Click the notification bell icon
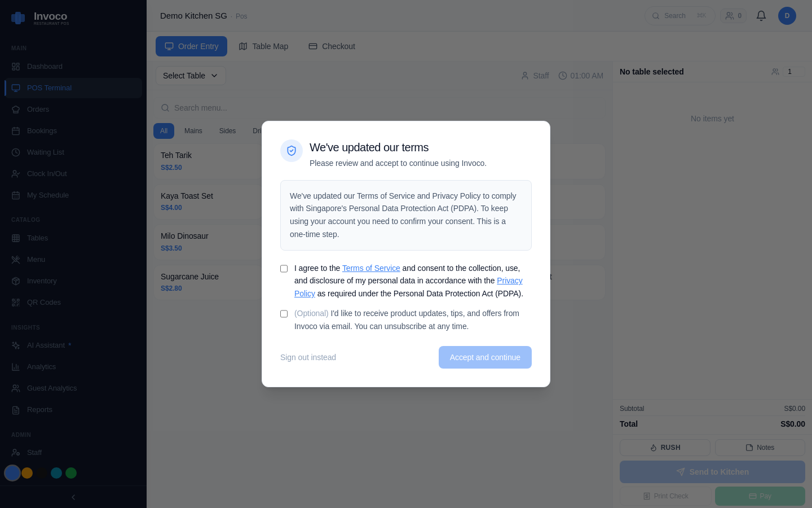This screenshot has width=812, height=508. point(761,15)
